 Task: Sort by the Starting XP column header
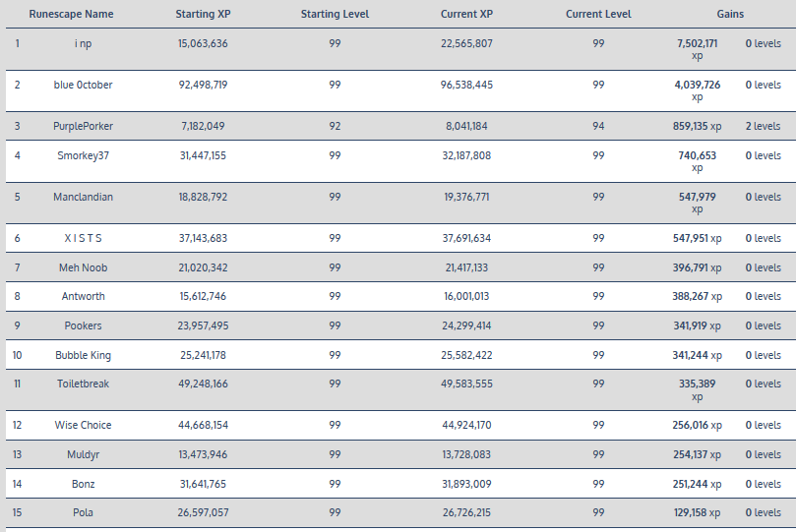click(x=203, y=15)
